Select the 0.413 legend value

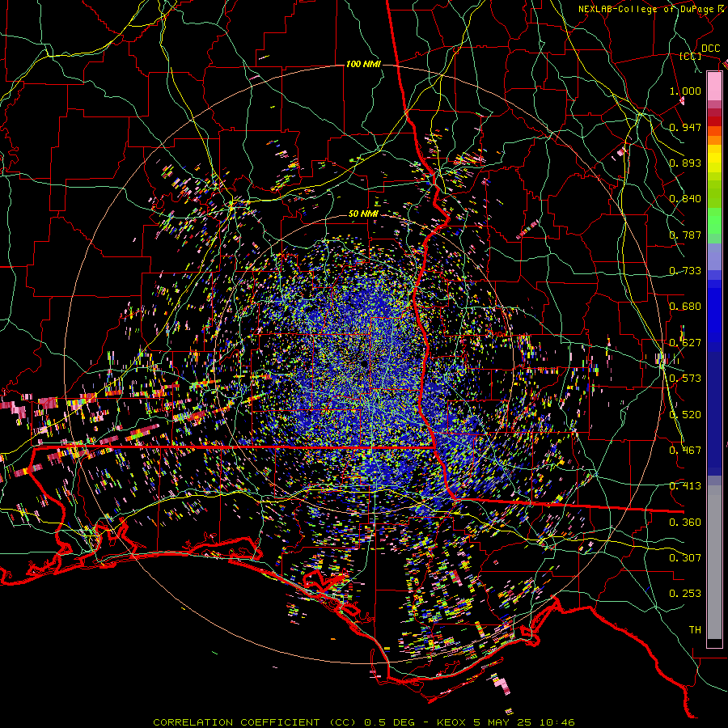coord(685,486)
